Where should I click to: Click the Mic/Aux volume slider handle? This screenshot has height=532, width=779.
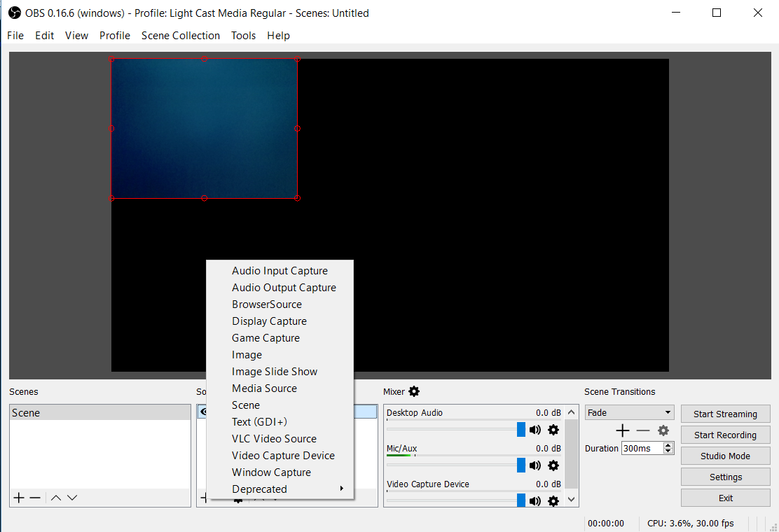coord(521,465)
